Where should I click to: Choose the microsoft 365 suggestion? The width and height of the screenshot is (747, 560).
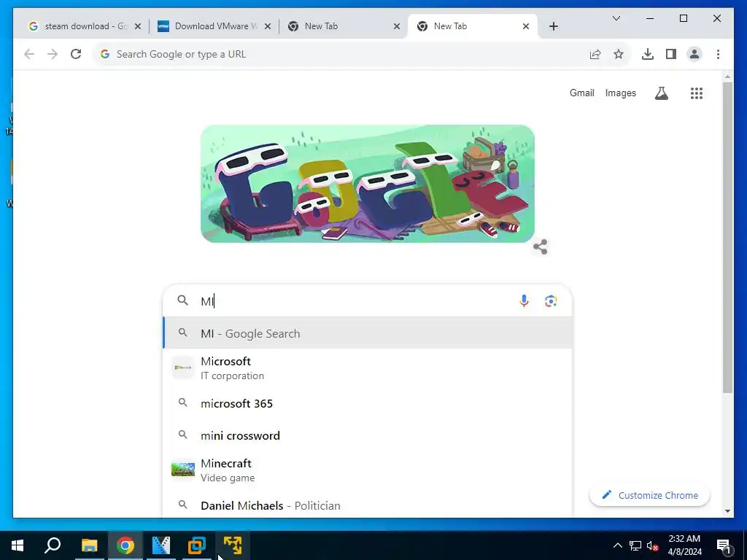[x=368, y=403]
